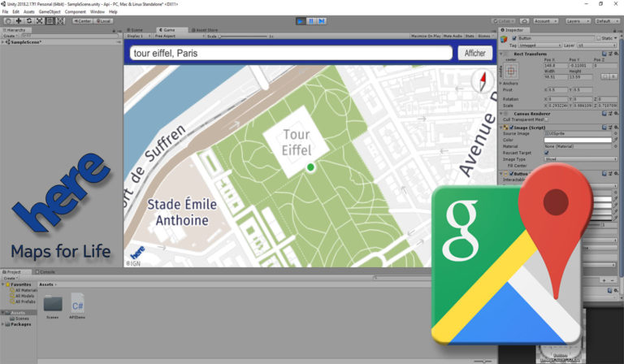624x364 pixels.
Task: Open the Component menu
Action: [76, 12]
